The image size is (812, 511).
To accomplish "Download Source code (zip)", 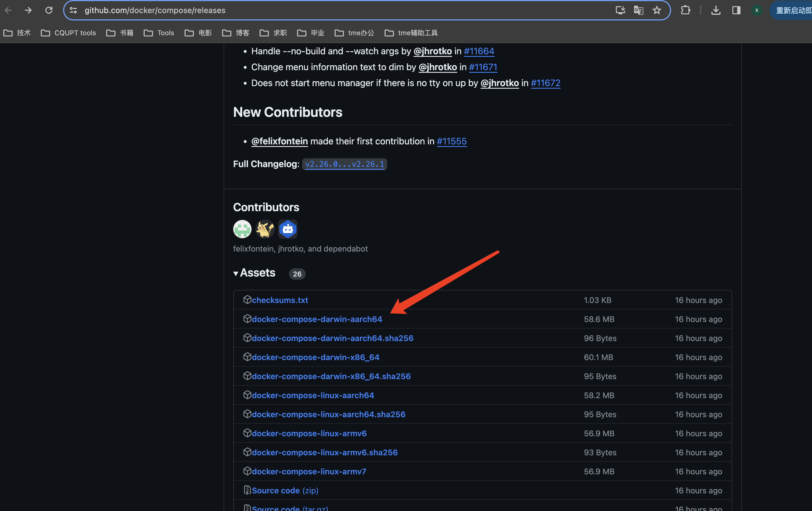I will 285,491.
